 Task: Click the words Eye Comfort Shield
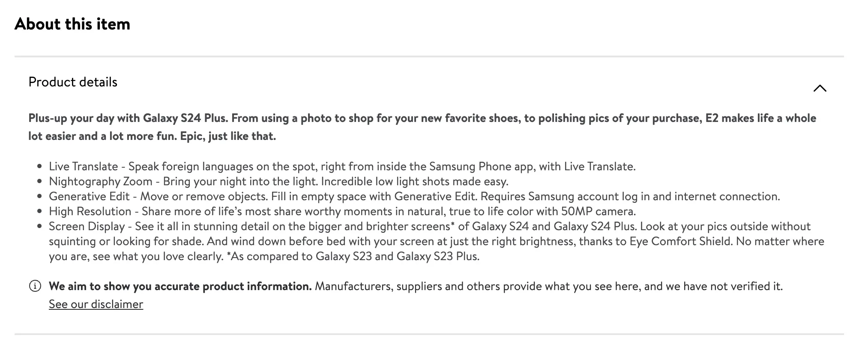click(680, 241)
